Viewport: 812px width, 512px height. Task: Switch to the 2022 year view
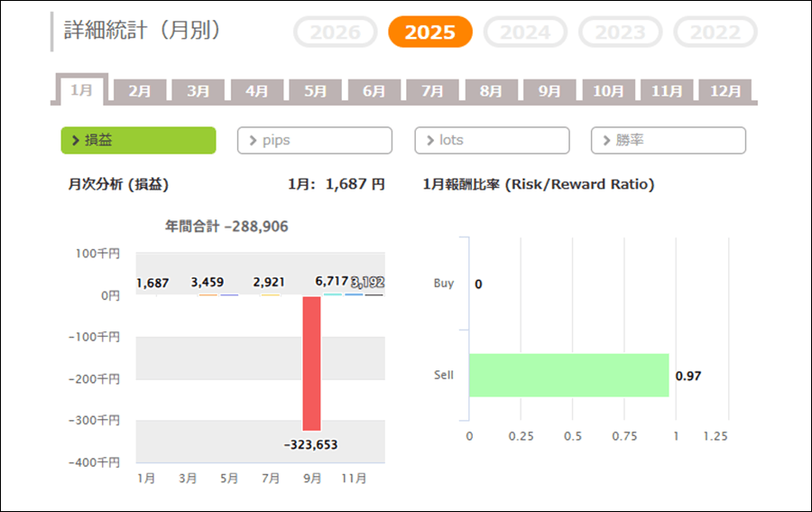pyautogui.click(x=715, y=33)
